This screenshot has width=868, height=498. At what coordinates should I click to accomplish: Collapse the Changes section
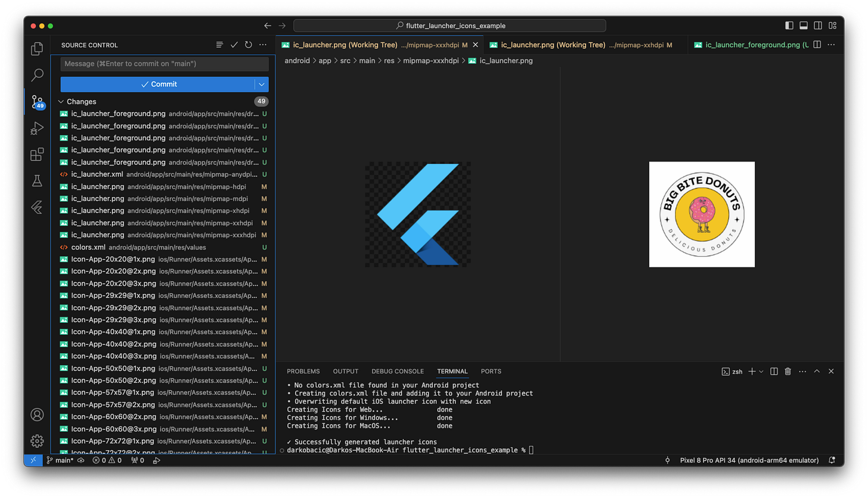61,102
